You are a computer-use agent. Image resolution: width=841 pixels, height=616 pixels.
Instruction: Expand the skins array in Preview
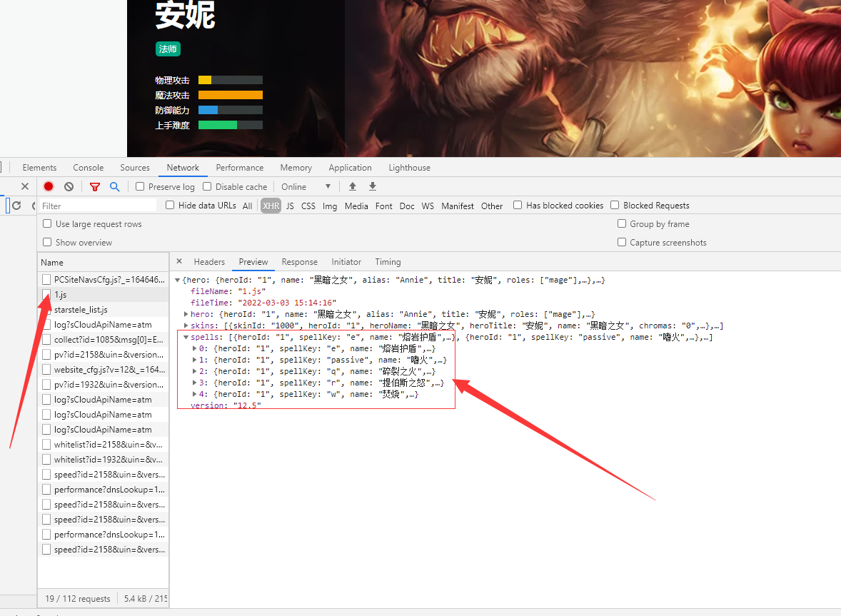click(x=184, y=325)
